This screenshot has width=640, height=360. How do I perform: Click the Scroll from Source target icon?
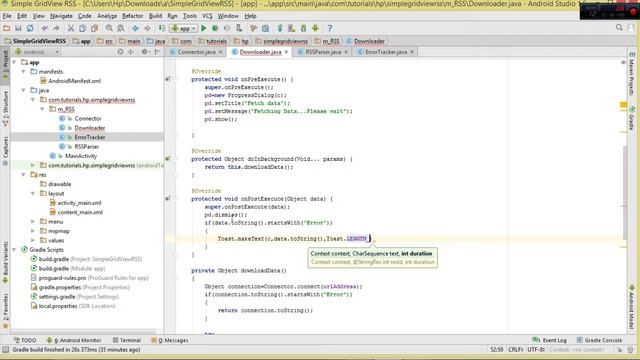point(120,52)
